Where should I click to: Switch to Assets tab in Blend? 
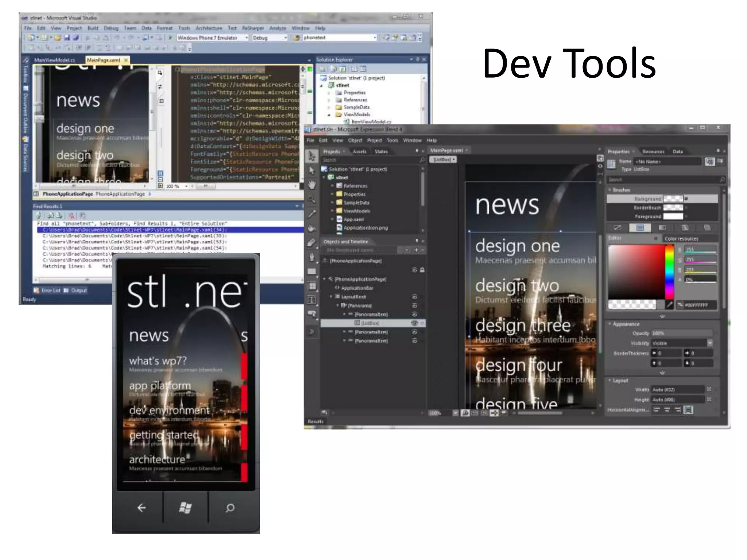click(360, 151)
